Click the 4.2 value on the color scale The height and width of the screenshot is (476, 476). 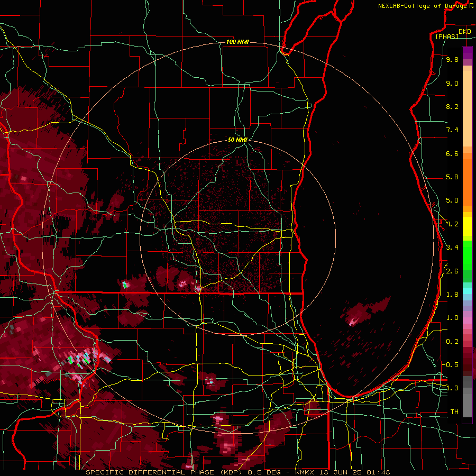click(x=452, y=224)
